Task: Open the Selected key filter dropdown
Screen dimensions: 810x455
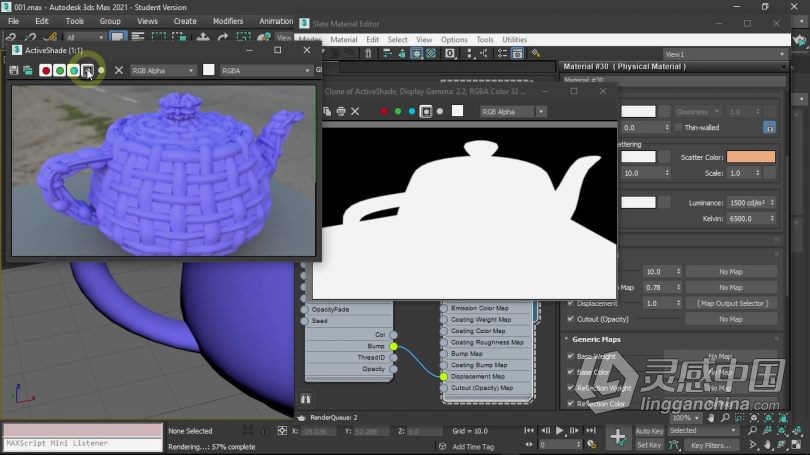Action: (703, 431)
